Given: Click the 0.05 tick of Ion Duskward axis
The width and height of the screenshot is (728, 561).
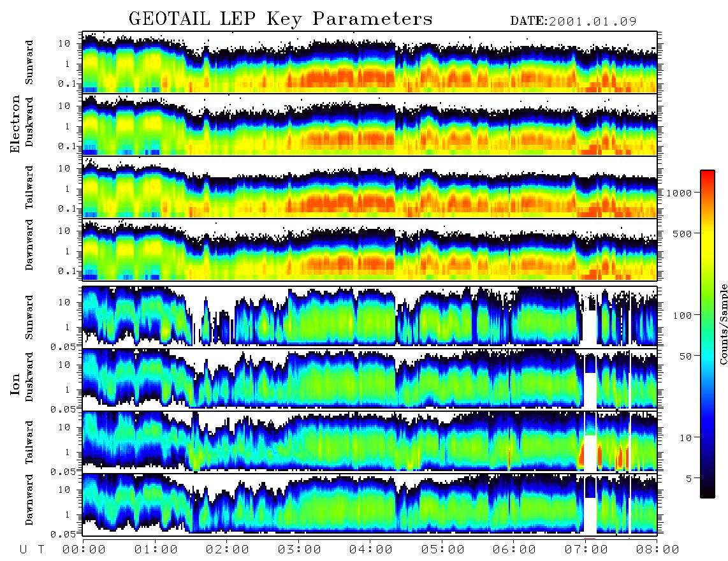Looking at the screenshot, I should [62, 409].
